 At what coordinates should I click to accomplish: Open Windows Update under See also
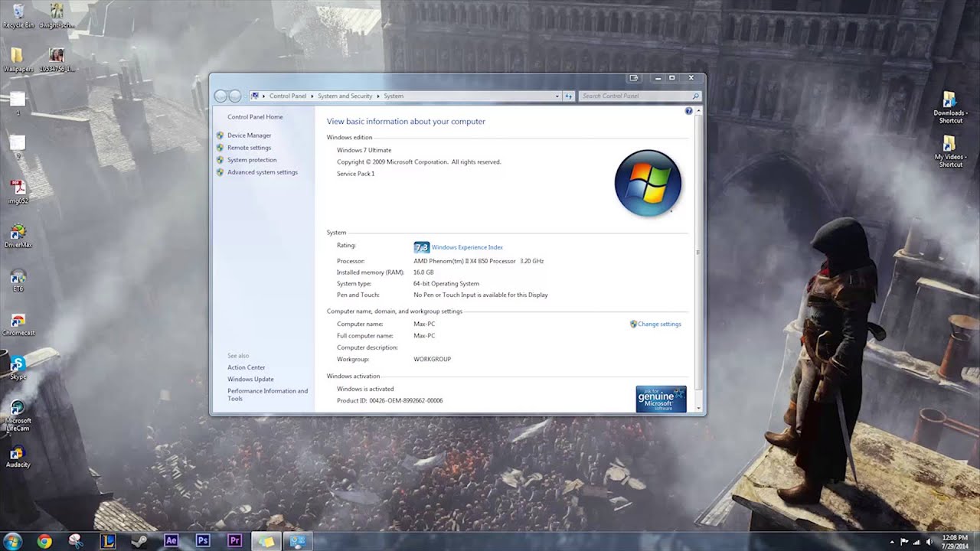point(250,379)
